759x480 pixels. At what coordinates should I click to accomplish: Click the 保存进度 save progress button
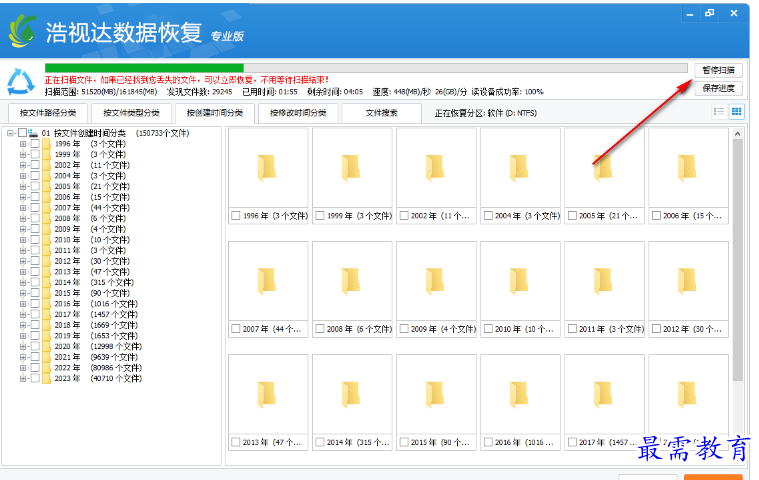[x=718, y=88]
